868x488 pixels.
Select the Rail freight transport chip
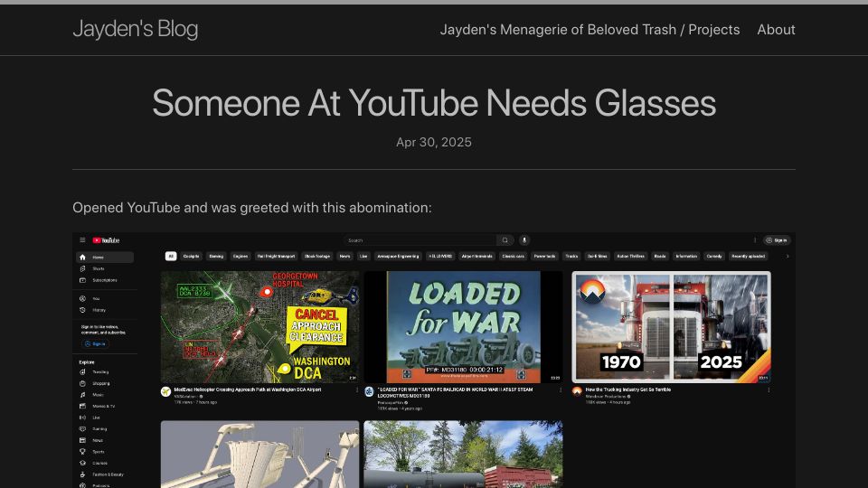276,256
